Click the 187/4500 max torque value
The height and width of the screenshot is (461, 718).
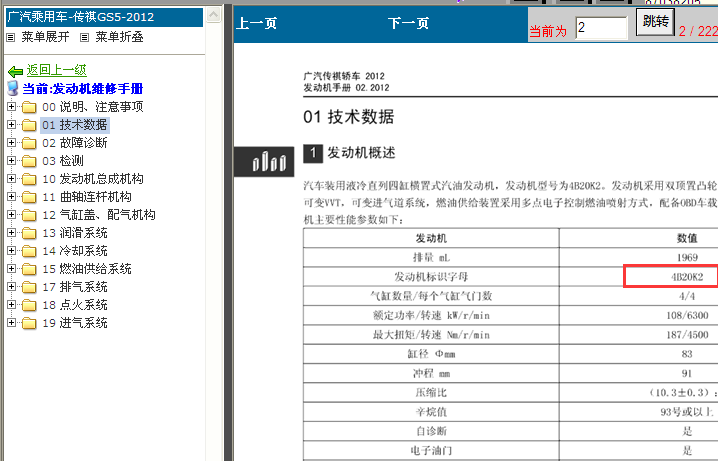(687, 335)
